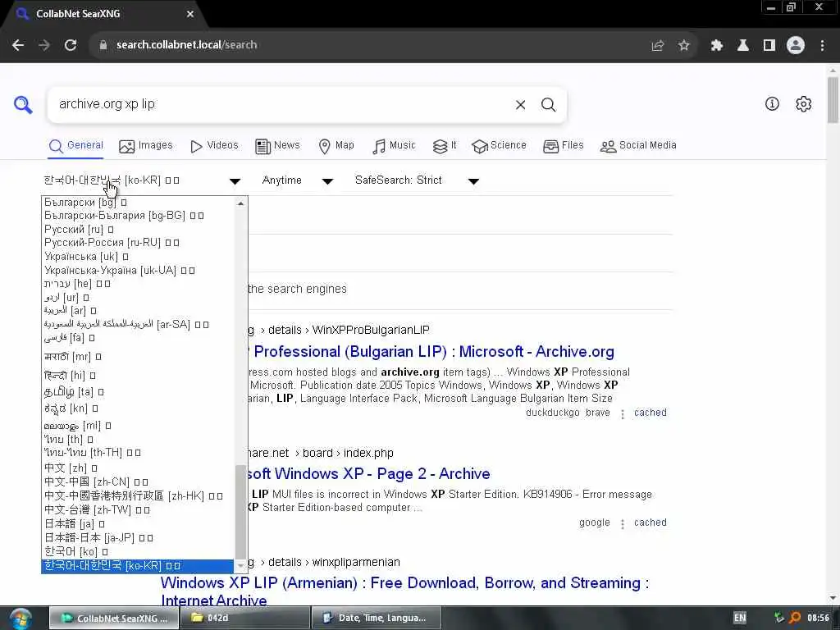Image resolution: width=840 pixels, height=630 pixels.
Task: Expand the SafeSearch: Strict dropdown
Action: pyautogui.click(x=416, y=180)
